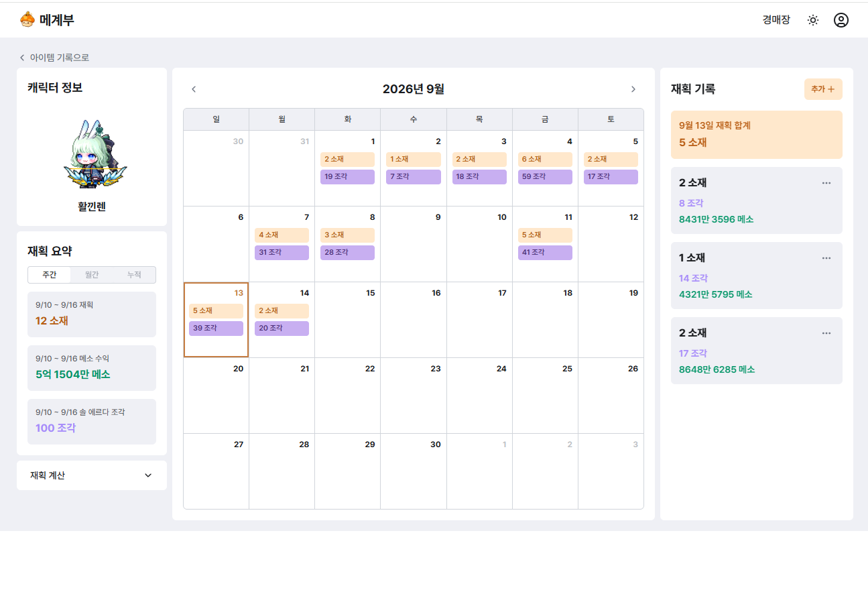The width and height of the screenshot is (868, 590).
Task: Click the 41 조각 entry on September 11
Action: pyautogui.click(x=545, y=253)
